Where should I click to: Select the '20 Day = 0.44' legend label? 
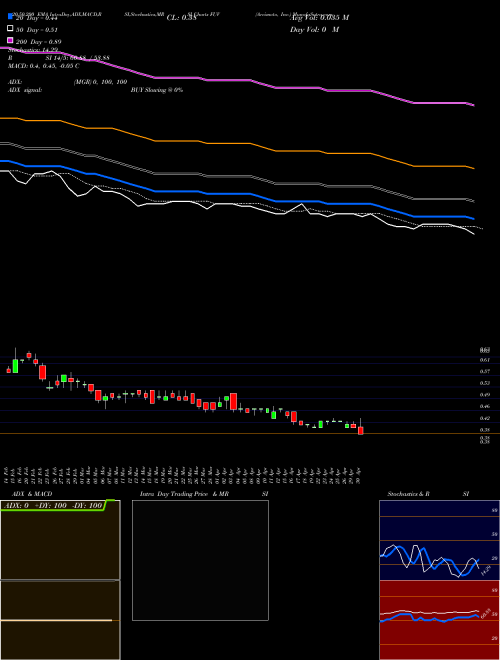click(x=37, y=18)
